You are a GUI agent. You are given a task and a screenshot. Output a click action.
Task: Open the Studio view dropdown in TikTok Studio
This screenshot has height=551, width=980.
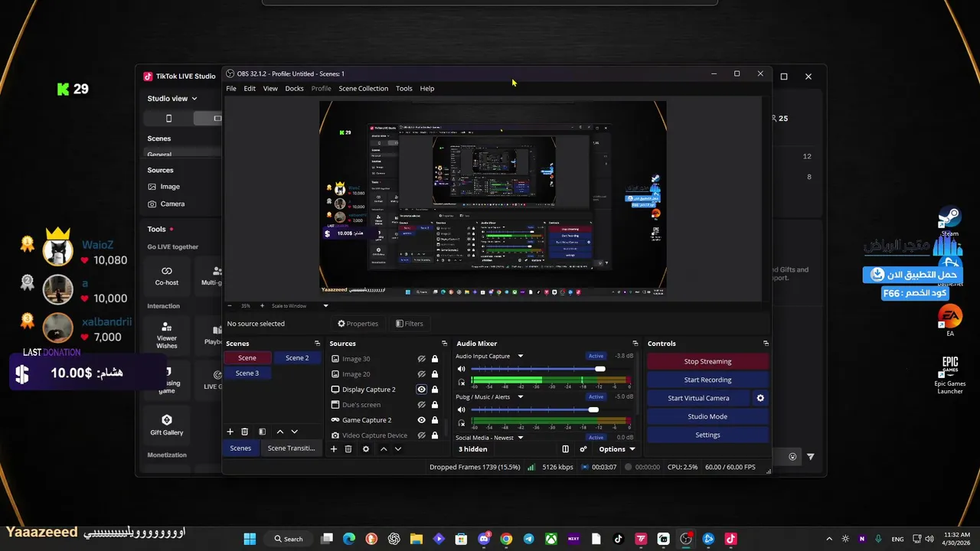point(172,99)
